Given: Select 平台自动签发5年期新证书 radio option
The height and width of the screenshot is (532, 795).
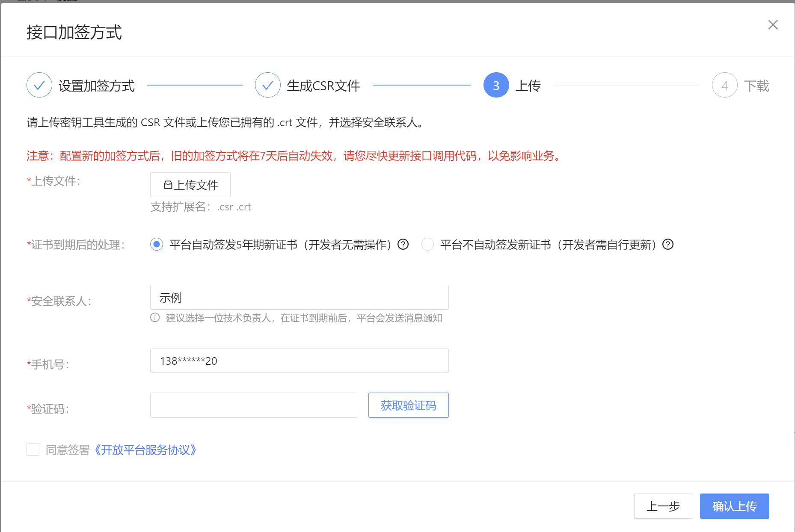Looking at the screenshot, I should 157,244.
